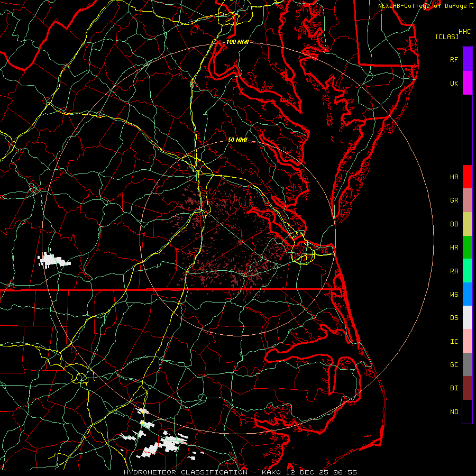Click the 'RA' legend label
Screen dimensions: 476x476
tap(454, 271)
